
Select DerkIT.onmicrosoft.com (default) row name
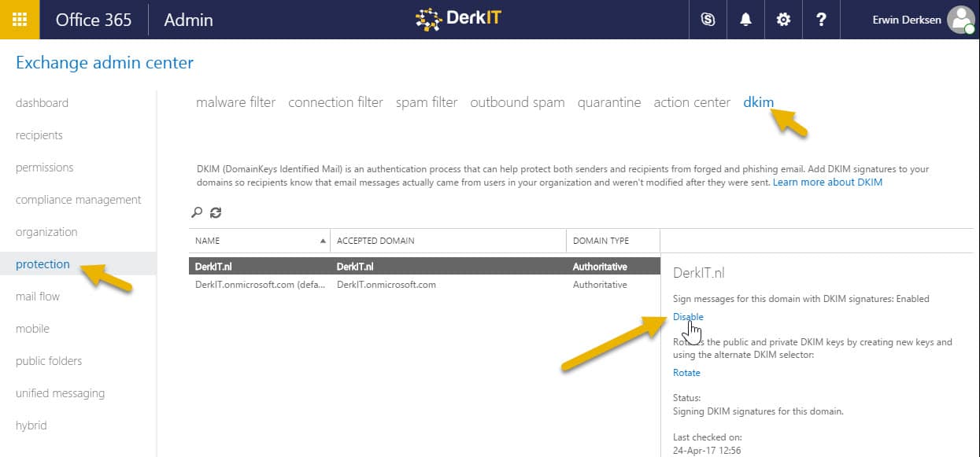(x=260, y=285)
